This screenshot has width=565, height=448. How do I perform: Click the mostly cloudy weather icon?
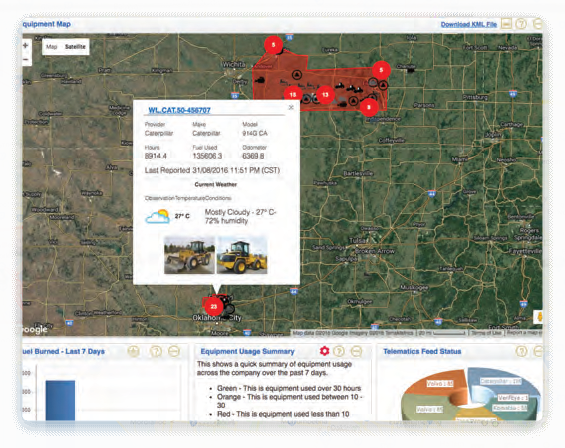pyautogui.click(x=157, y=216)
